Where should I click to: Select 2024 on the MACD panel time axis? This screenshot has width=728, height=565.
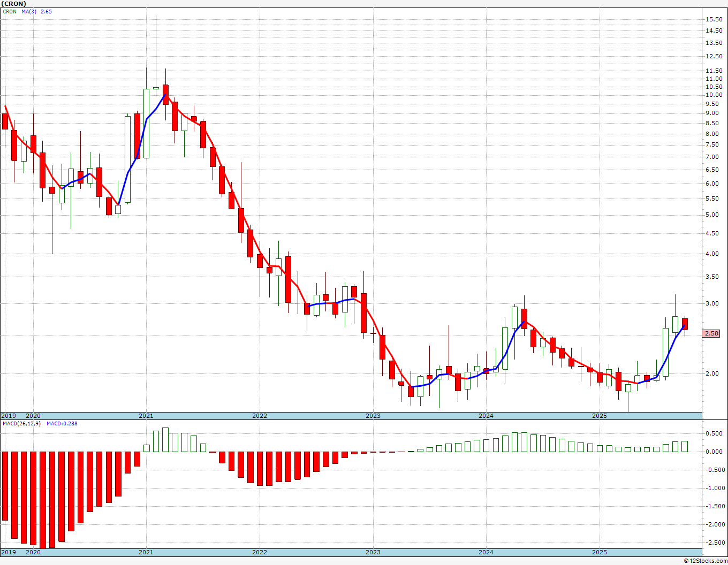point(486,552)
